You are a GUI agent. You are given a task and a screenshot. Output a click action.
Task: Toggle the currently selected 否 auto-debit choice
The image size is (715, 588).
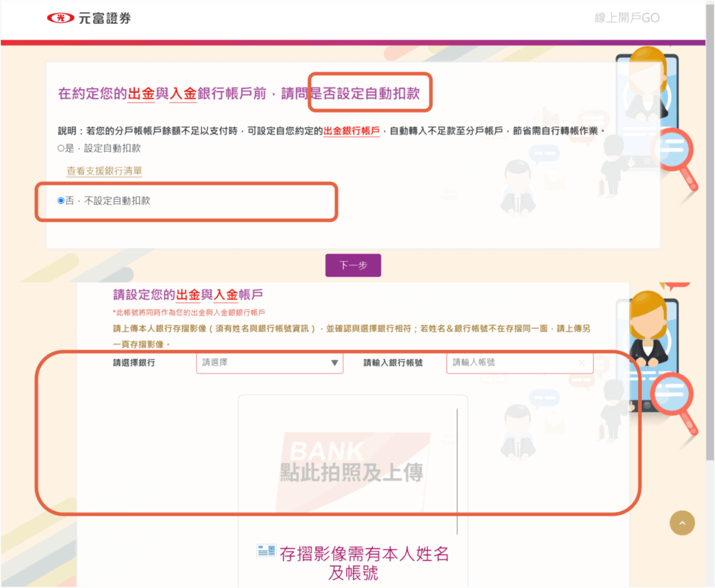pyautogui.click(x=62, y=201)
